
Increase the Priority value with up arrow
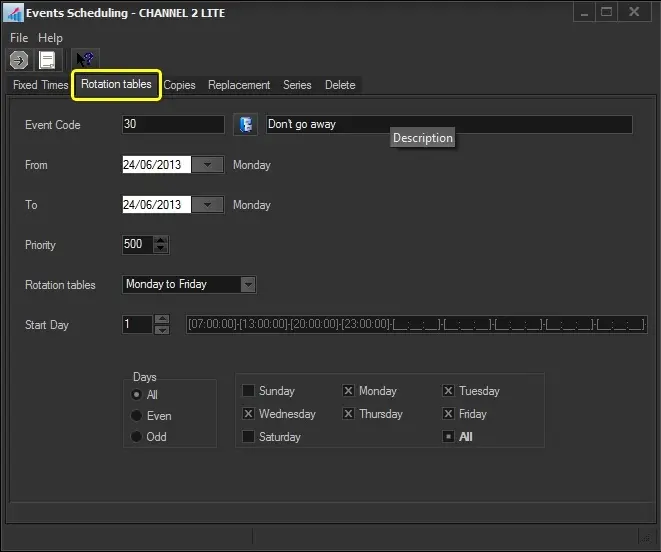click(161, 240)
